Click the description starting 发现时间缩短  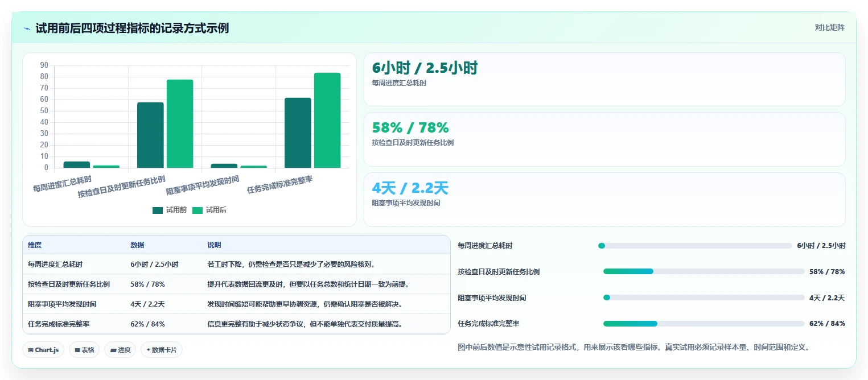(x=305, y=304)
